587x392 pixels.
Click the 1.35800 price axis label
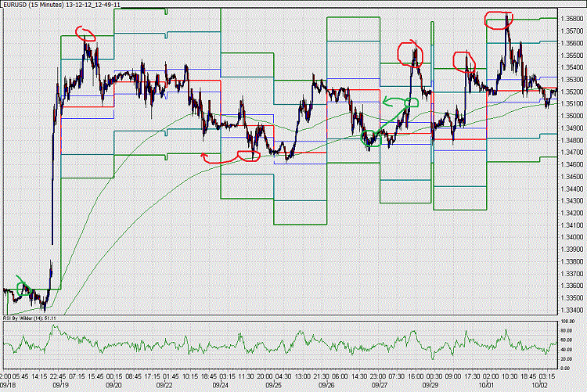coord(571,18)
